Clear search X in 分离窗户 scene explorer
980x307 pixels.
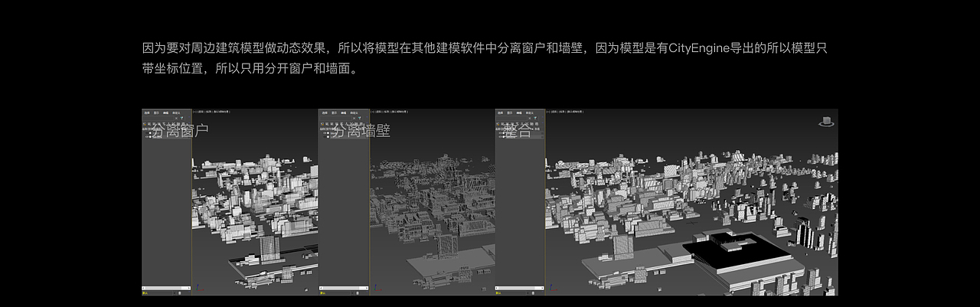click(176, 118)
